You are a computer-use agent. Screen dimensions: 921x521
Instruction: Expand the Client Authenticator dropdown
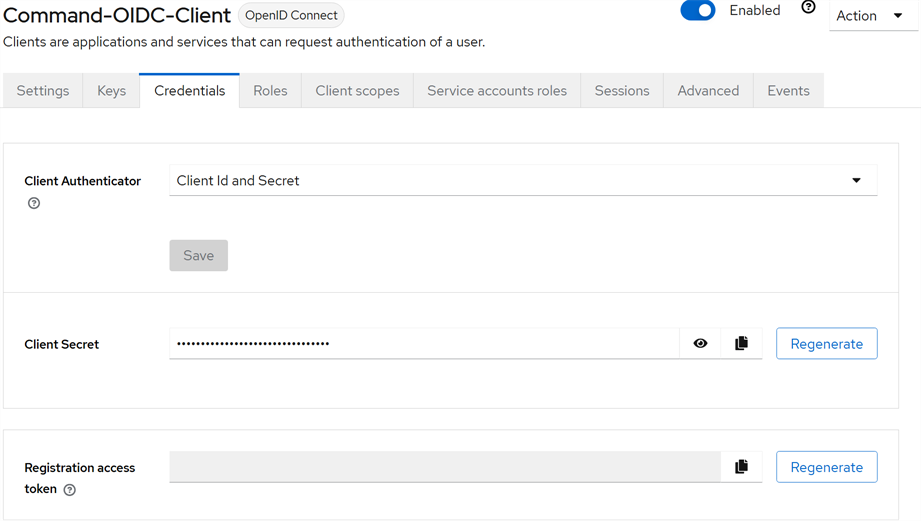tap(523, 181)
